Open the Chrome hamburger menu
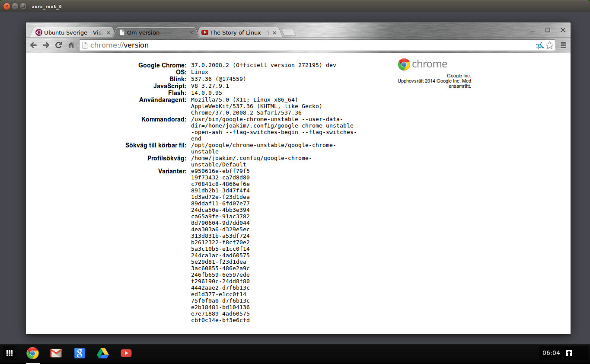This screenshot has width=590, height=364. click(563, 45)
